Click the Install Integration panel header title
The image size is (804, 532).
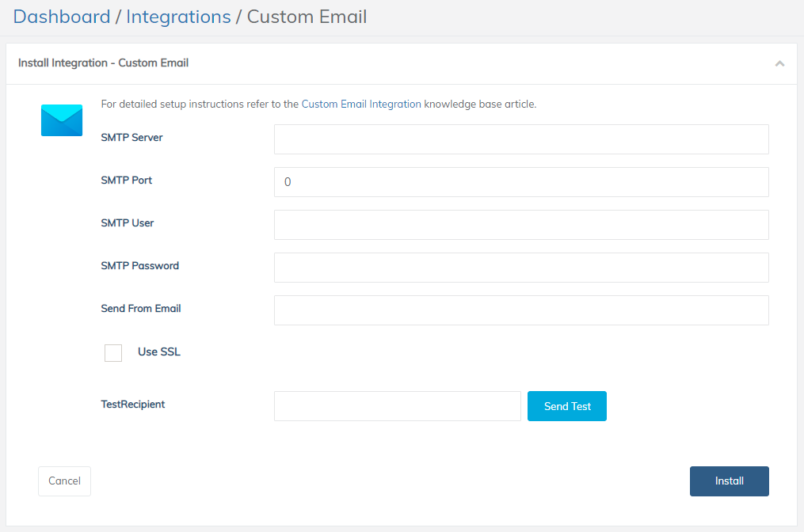[103, 63]
